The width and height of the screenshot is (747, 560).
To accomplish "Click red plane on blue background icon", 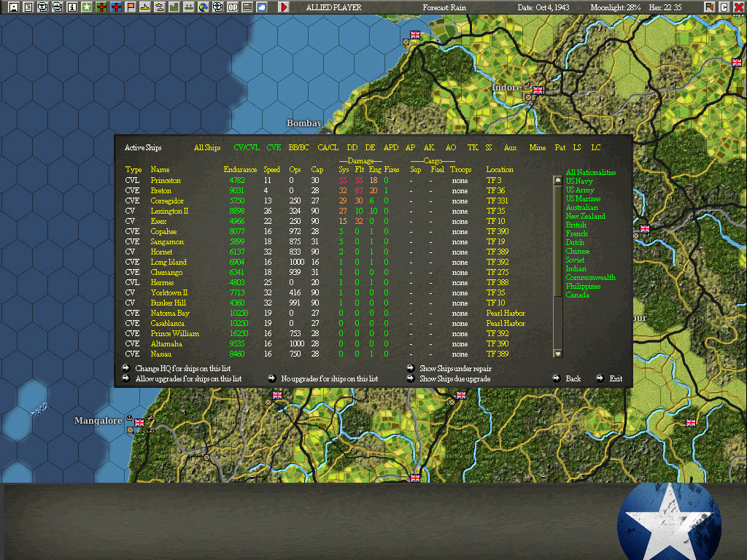I will pyautogui.click(x=116, y=7).
